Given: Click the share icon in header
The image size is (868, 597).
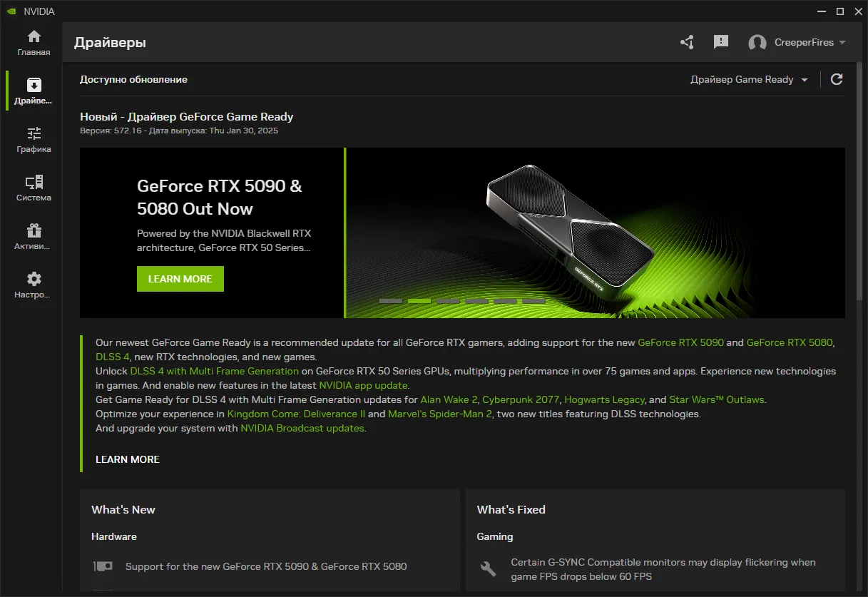Looking at the screenshot, I should (x=687, y=42).
